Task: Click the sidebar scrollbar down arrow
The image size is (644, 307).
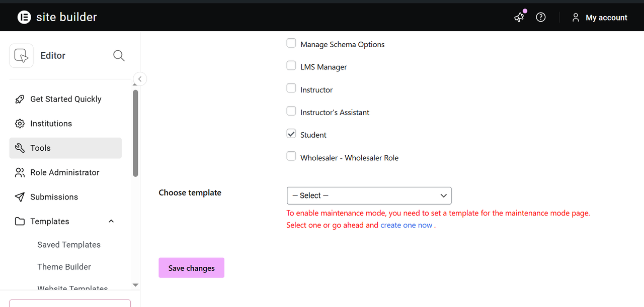Action: tap(135, 285)
